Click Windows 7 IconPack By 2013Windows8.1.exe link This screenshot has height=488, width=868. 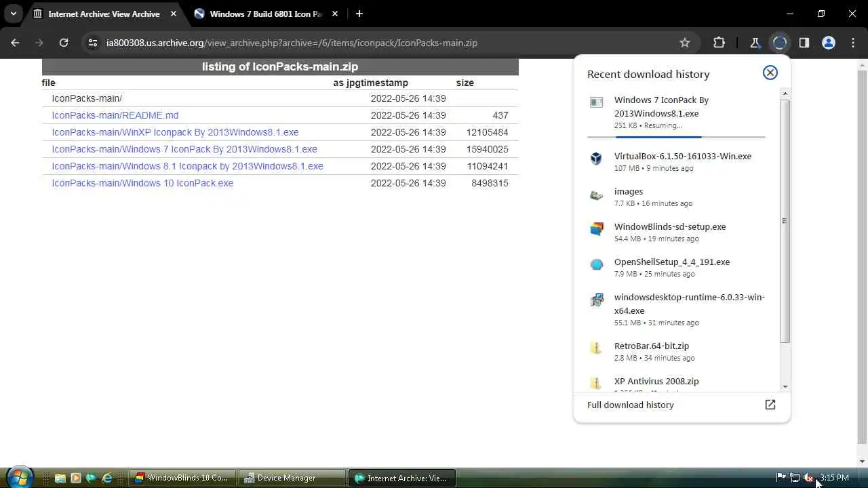click(184, 149)
